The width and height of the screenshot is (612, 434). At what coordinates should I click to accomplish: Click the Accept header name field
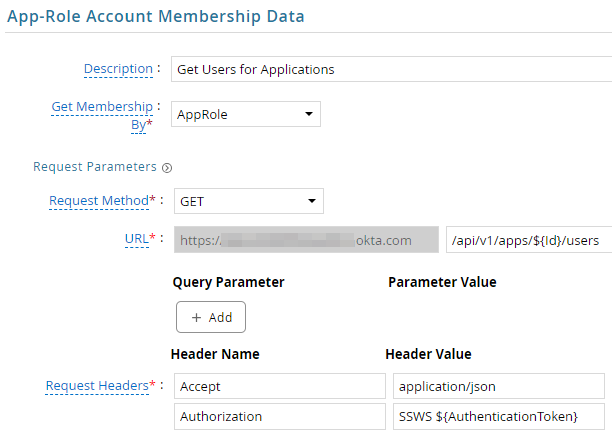pos(280,386)
